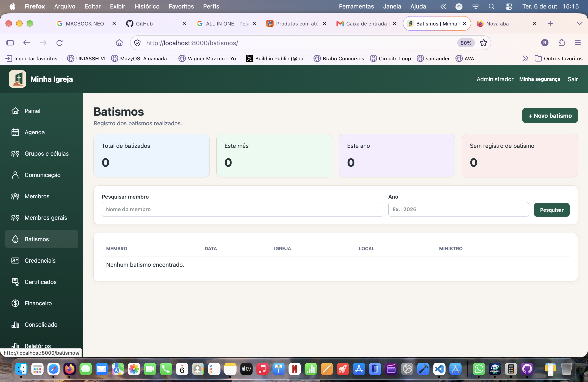Open the tracking protection shield icon
The width and height of the screenshot is (588, 382).
[x=137, y=43]
